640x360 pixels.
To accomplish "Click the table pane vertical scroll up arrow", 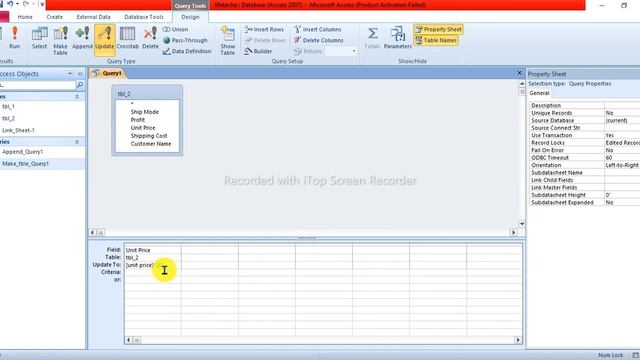I will (x=522, y=83).
